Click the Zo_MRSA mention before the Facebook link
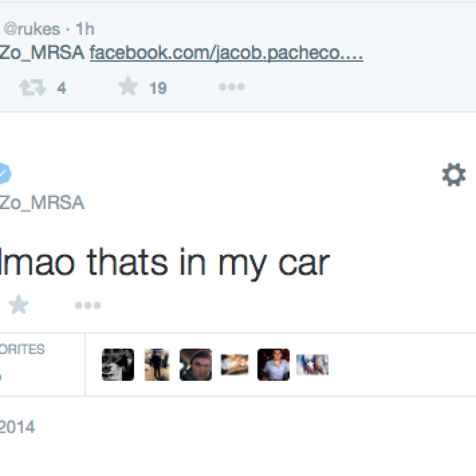476x476 pixels. (x=42, y=54)
